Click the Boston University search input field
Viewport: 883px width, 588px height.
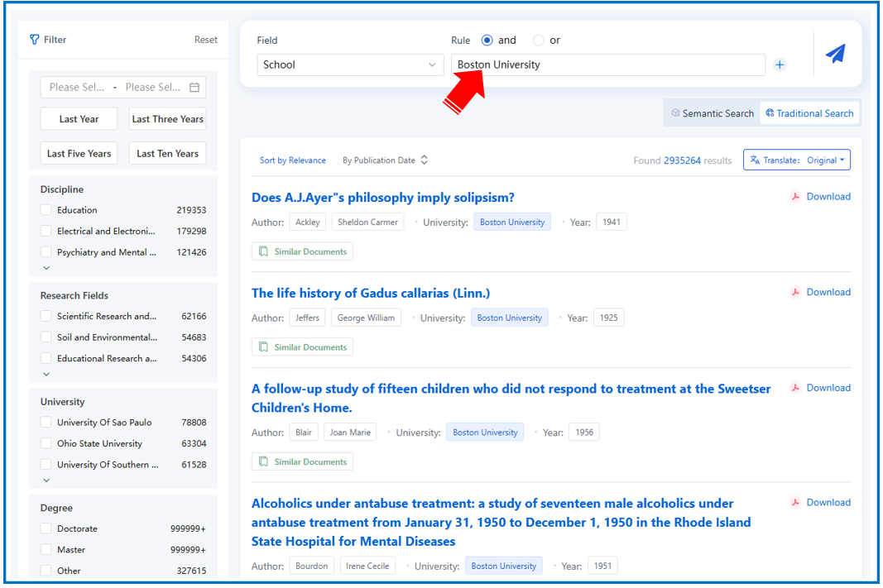(607, 65)
